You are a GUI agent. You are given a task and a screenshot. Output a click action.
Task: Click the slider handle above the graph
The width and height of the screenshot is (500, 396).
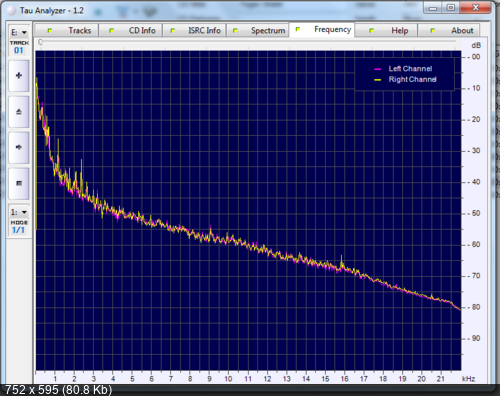pyautogui.click(x=40, y=42)
